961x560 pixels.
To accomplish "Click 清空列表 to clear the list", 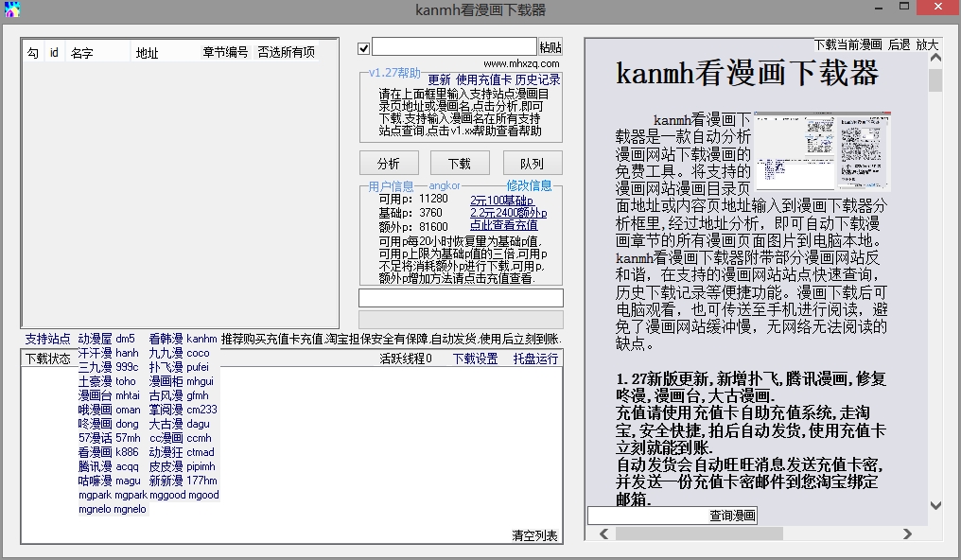I will [534, 534].
